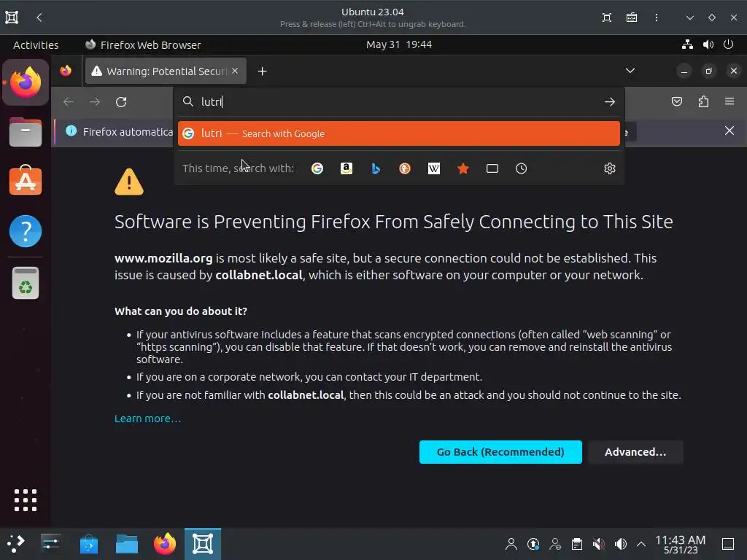This screenshot has width=747, height=560.
Task: Open the muted audio tray icon
Action: (x=598, y=544)
